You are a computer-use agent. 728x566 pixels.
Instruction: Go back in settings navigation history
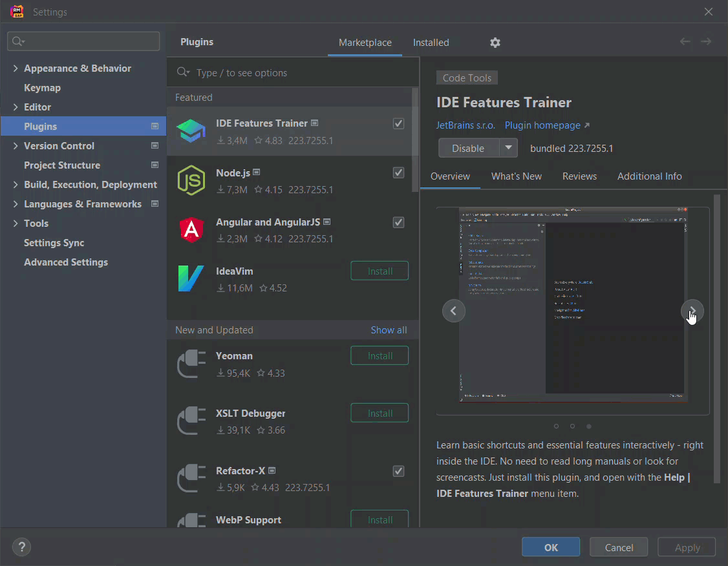(685, 42)
